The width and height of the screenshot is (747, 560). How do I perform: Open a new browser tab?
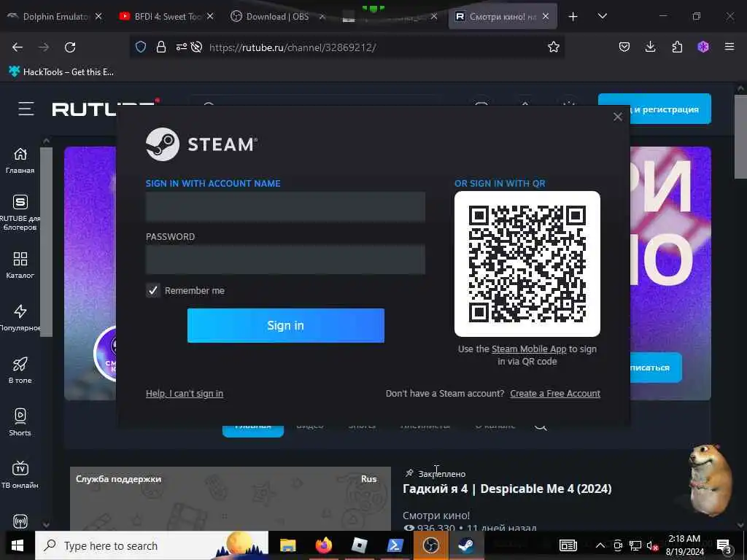point(573,17)
